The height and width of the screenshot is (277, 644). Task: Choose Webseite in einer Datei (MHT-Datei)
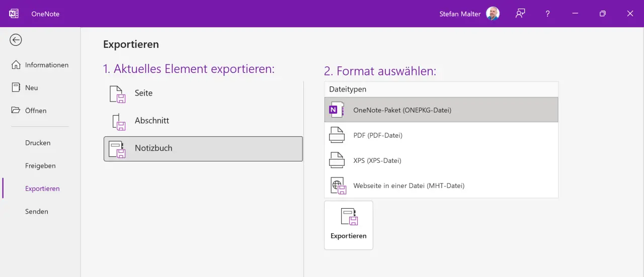(x=441, y=186)
